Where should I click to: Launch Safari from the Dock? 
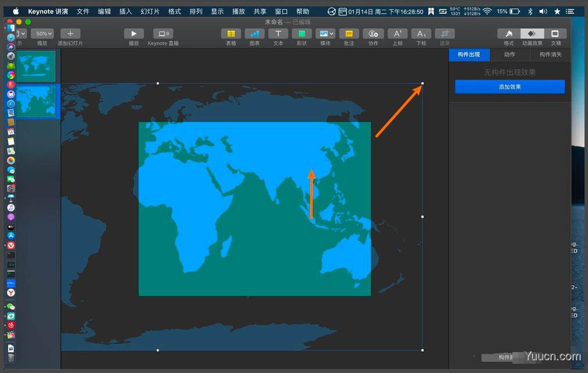coord(11,104)
